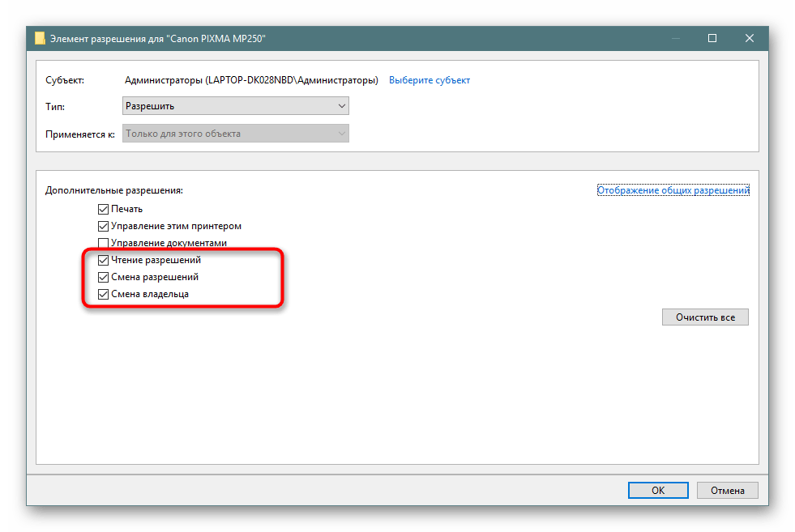
Task: Toggle the Печать checkbox
Action: [103, 209]
